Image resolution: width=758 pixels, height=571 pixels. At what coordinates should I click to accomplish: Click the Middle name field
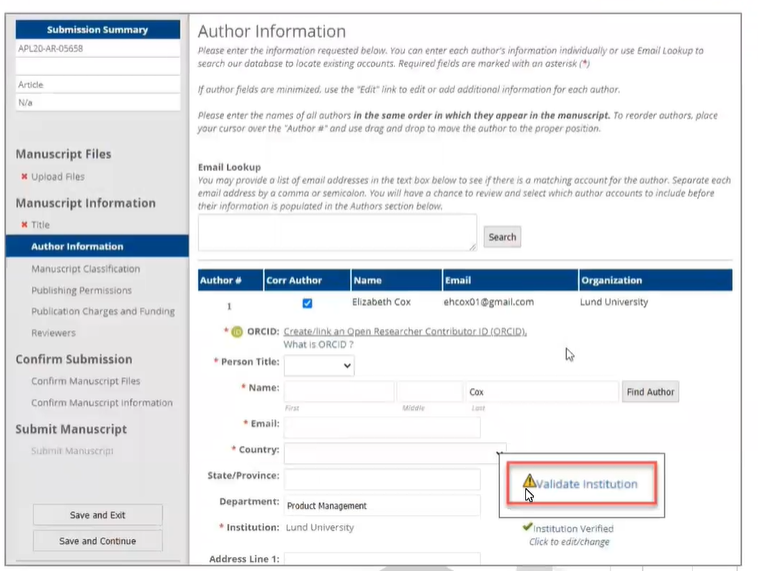point(429,392)
